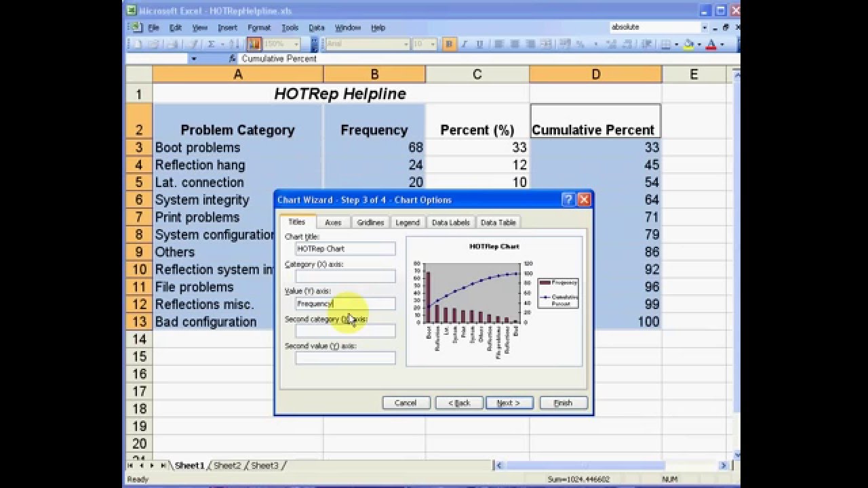
Task: Toggle Underline formatting in the toolbar
Action: pyautogui.click(x=479, y=44)
